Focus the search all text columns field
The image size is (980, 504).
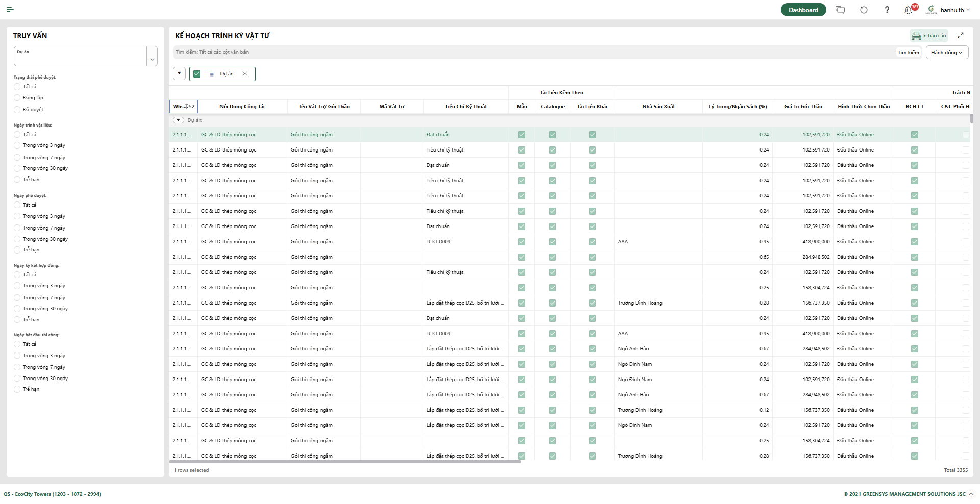point(533,52)
